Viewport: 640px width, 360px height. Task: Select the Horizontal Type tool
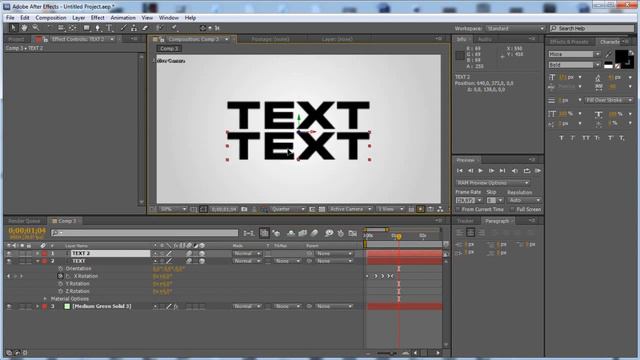[x=109, y=28]
